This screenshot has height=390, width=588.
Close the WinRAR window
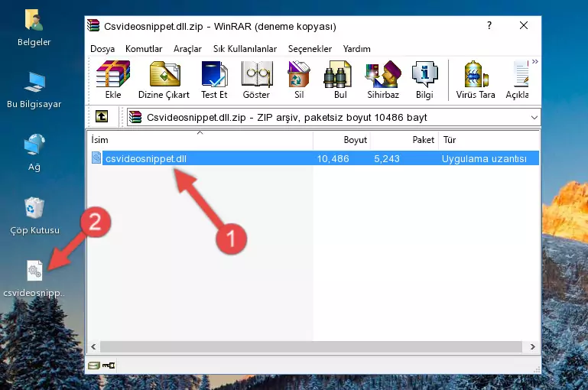(x=524, y=25)
